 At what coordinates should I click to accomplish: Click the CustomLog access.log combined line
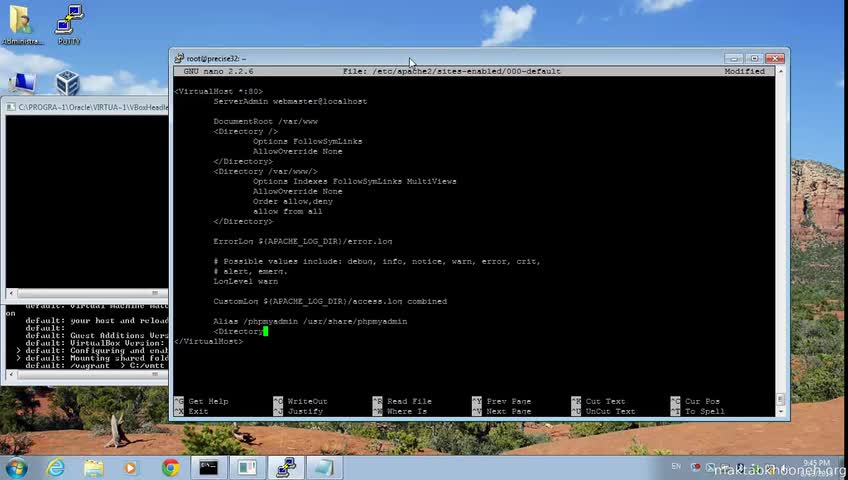(330, 301)
